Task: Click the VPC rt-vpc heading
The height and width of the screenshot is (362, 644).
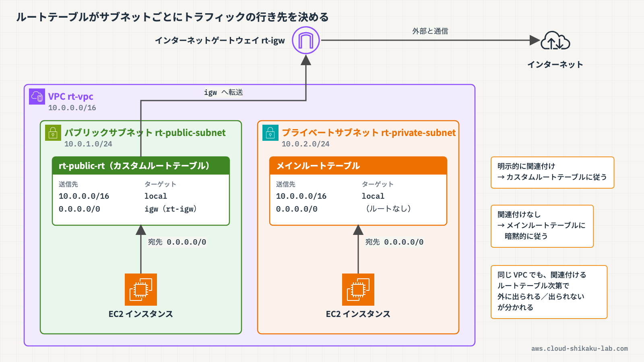Action: click(x=71, y=97)
